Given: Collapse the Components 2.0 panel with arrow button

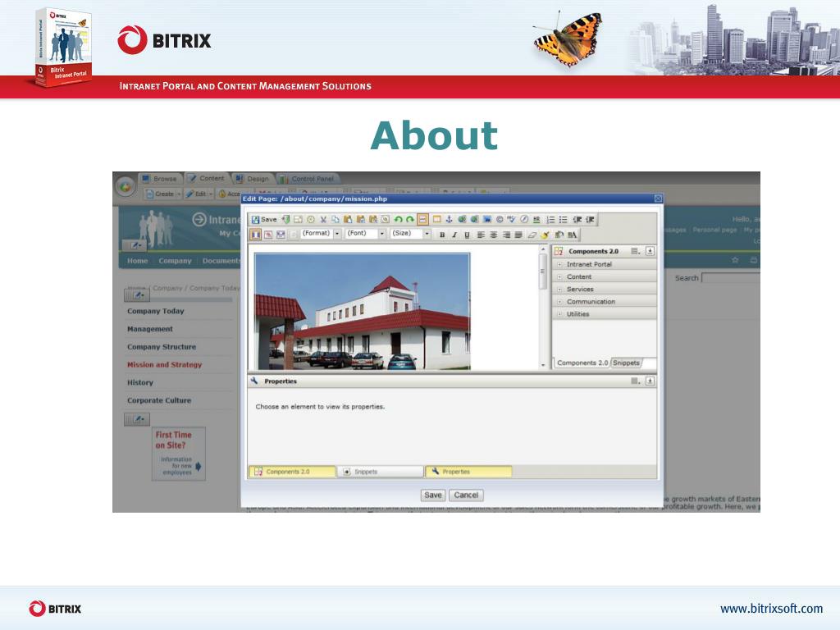Looking at the screenshot, I should (x=650, y=251).
